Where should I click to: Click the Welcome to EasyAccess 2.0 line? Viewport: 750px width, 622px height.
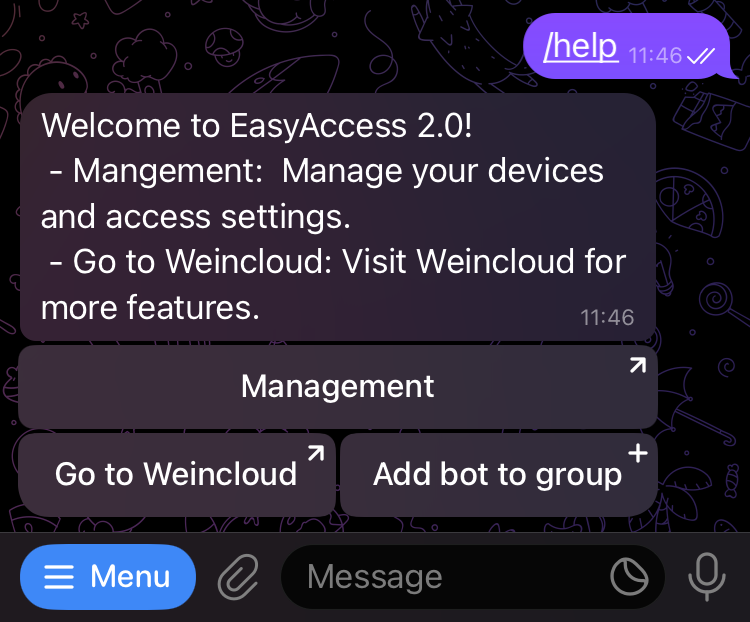256,126
